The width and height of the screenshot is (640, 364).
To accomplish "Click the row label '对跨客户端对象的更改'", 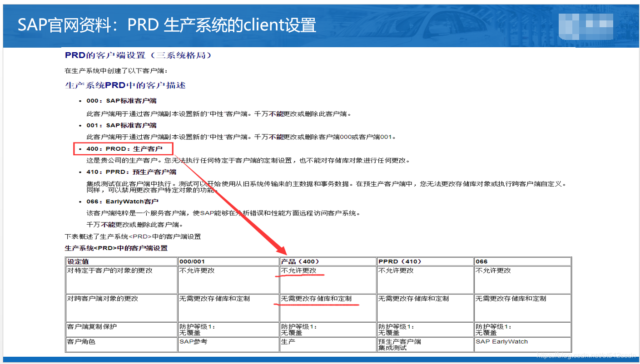I will [103, 299].
